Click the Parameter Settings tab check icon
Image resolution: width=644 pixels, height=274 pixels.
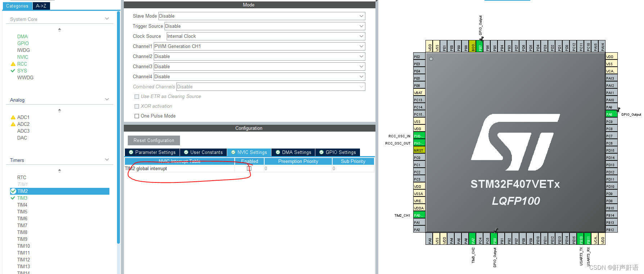pos(131,153)
